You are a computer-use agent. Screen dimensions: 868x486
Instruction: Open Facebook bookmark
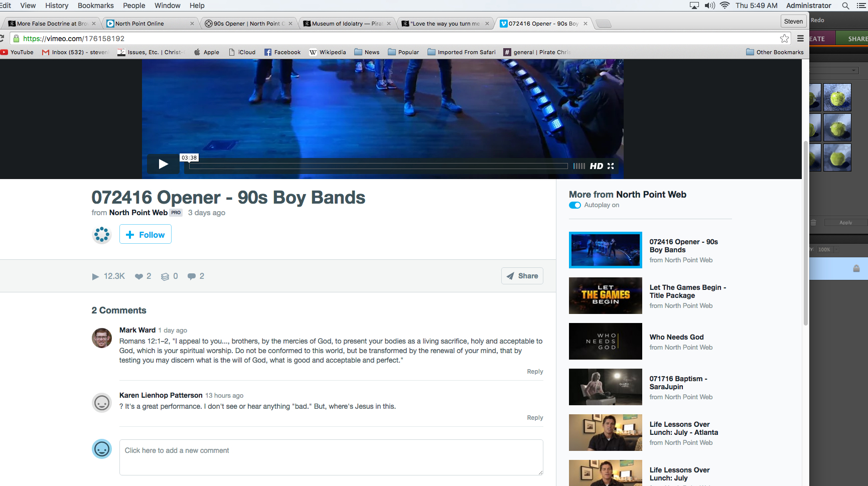(x=282, y=52)
